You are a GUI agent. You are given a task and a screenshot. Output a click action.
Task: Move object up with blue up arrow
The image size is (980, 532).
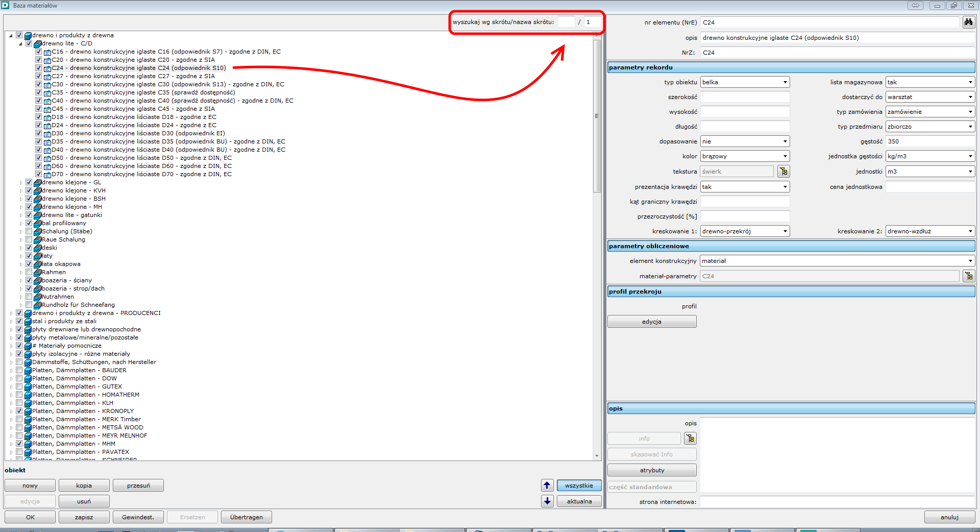(x=547, y=486)
